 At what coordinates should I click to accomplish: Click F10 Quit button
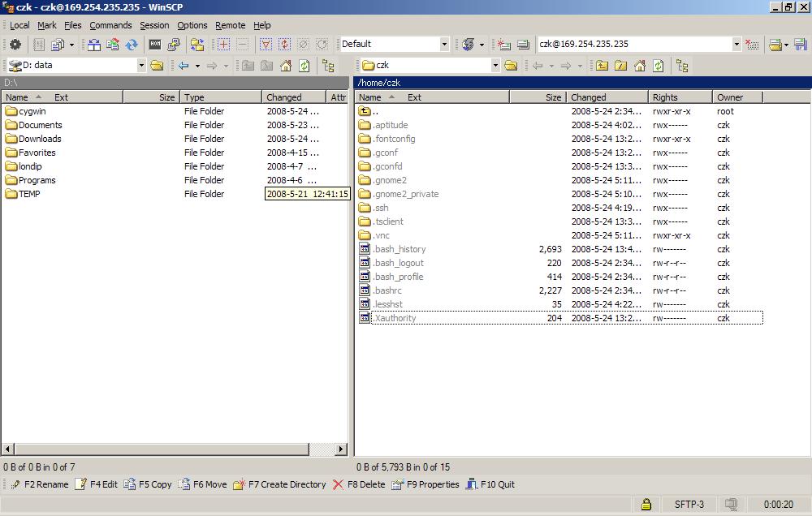490,484
